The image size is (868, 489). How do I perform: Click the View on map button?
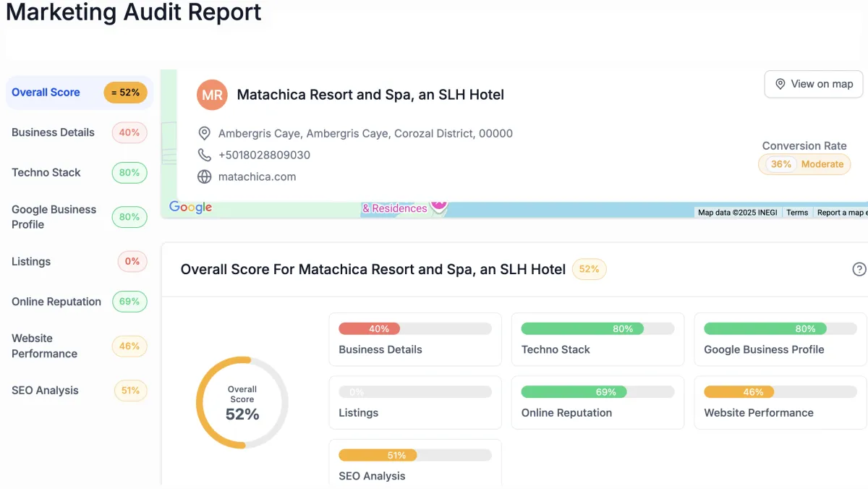point(813,84)
